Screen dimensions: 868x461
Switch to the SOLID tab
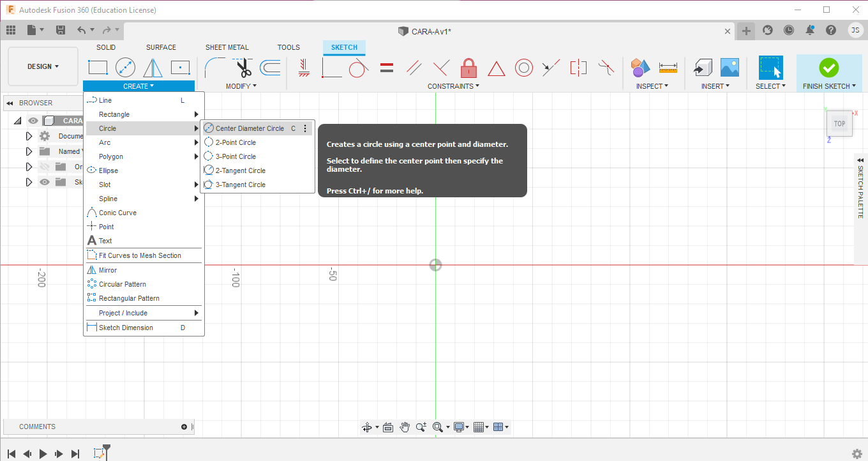tap(106, 47)
